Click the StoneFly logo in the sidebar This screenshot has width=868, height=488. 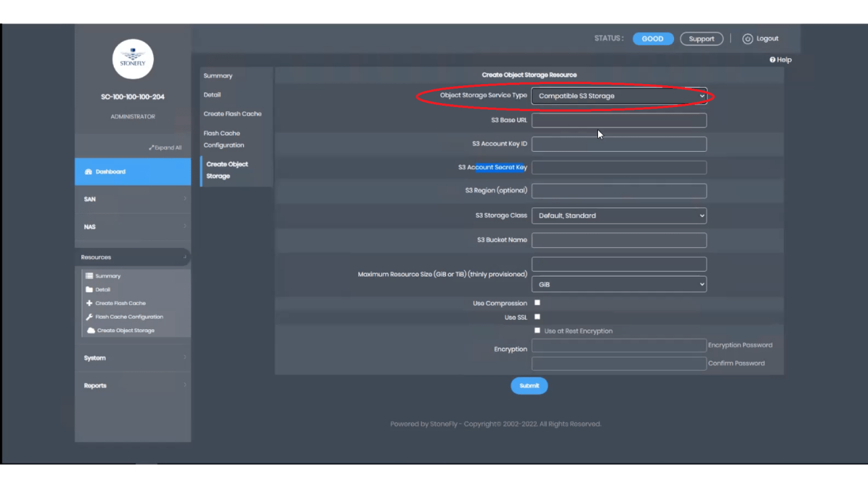click(x=132, y=59)
